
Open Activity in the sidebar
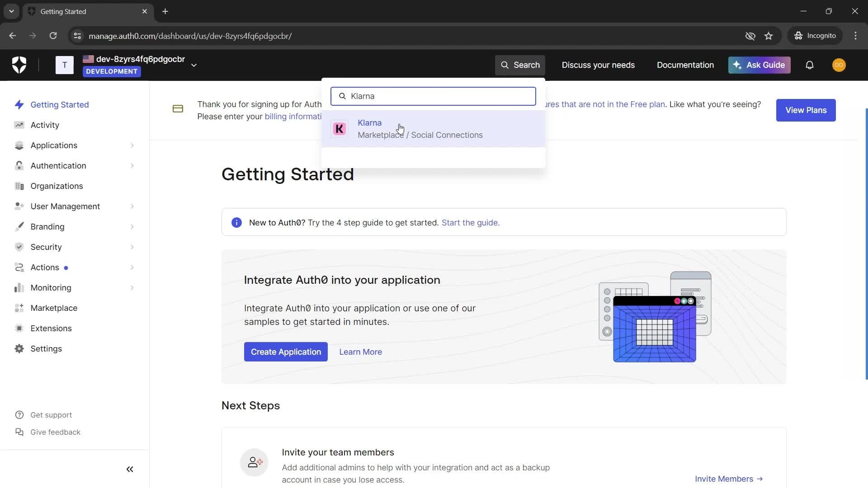pyautogui.click(x=45, y=125)
